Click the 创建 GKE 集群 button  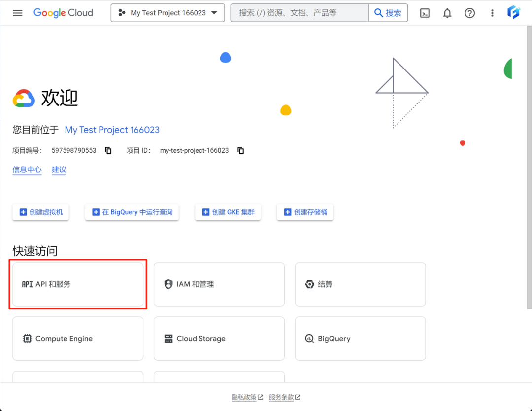click(228, 212)
